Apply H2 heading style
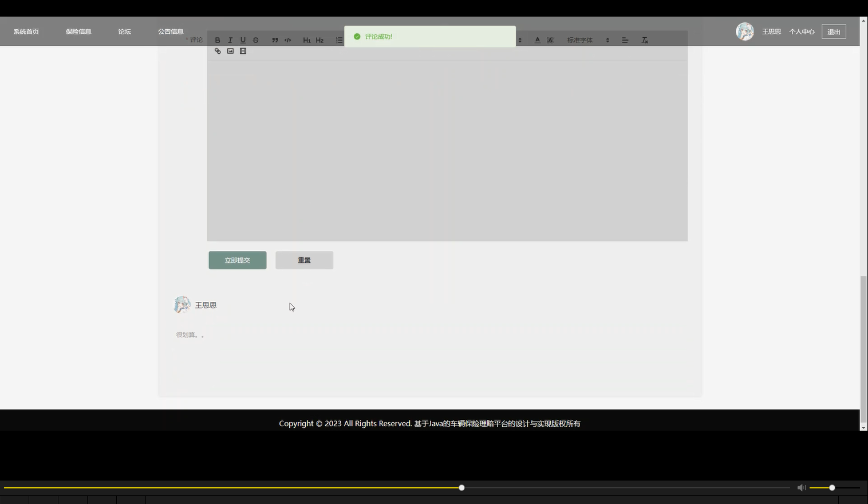Screen dimensions: 868x504 point(319,40)
